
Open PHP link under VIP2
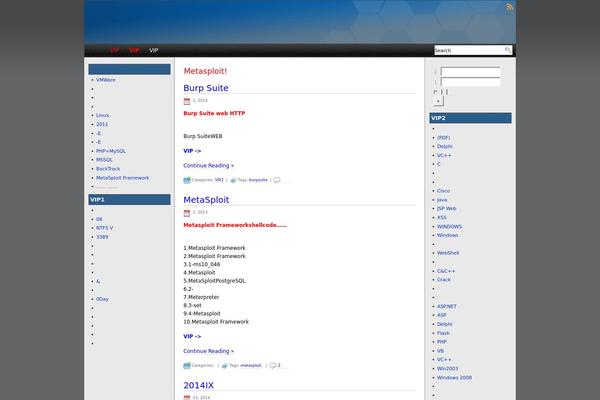[x=442, y=342]
